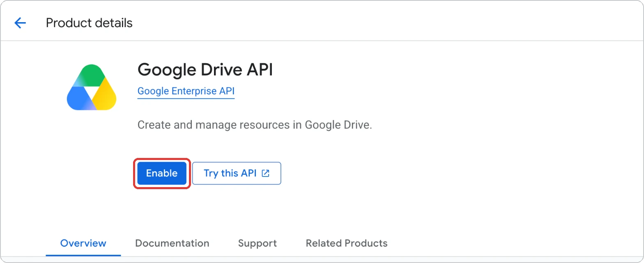Click the Google Drive API logo
The width and height of the screenshot is (644, 263).
point(92,87)
